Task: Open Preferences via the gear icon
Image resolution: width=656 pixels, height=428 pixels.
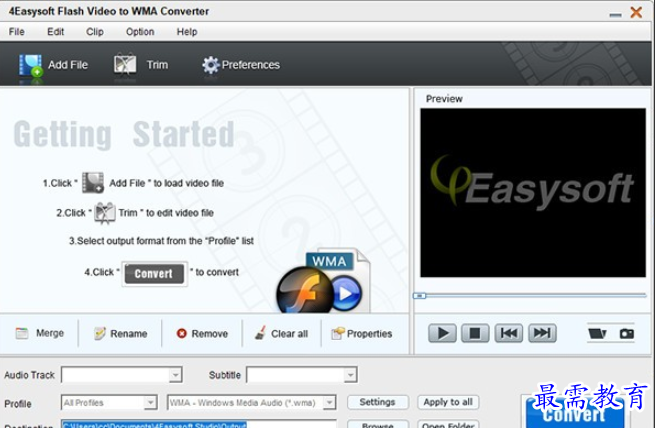Action: [210, 65]
